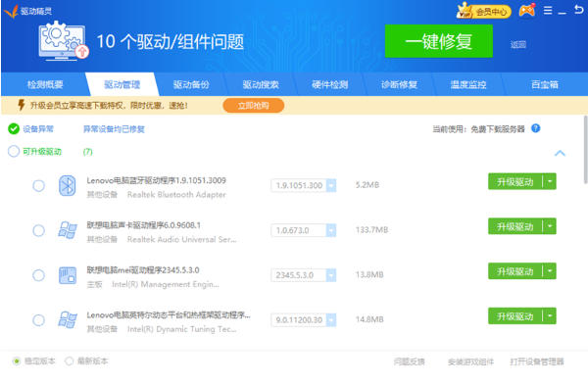Switch to the 驱动搜索 tab
The image size is (588, 385).
coord(261,84)
